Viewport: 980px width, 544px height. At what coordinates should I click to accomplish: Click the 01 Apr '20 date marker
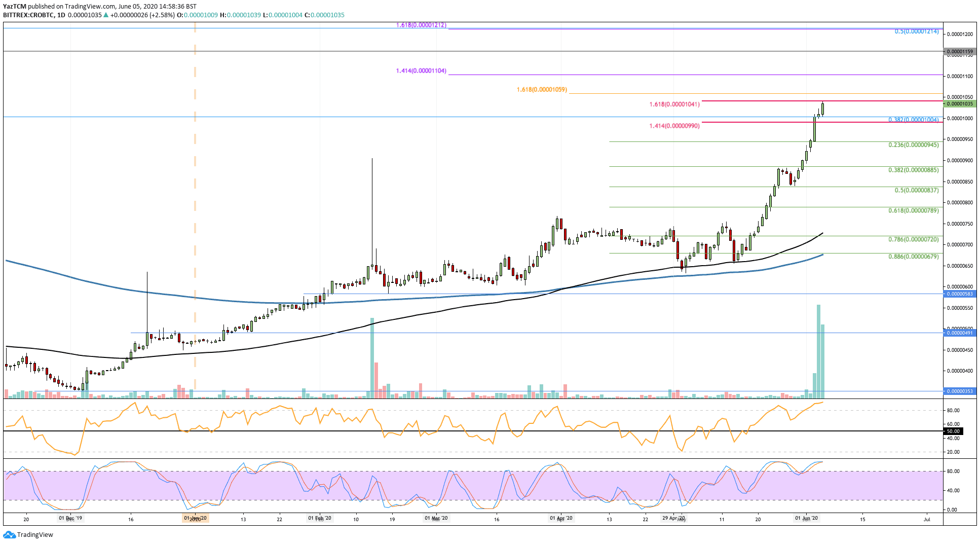pyautogui.click(x=561, y=519)
